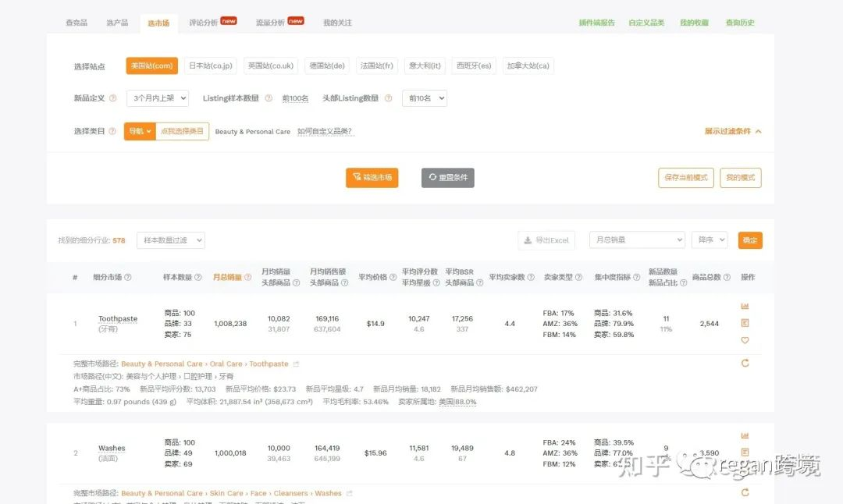Image resolution: width=843 pixels, height=504 pixels.
Task: Open the 3个月内上架 dropdown
Action: click(x=158, y=98)
